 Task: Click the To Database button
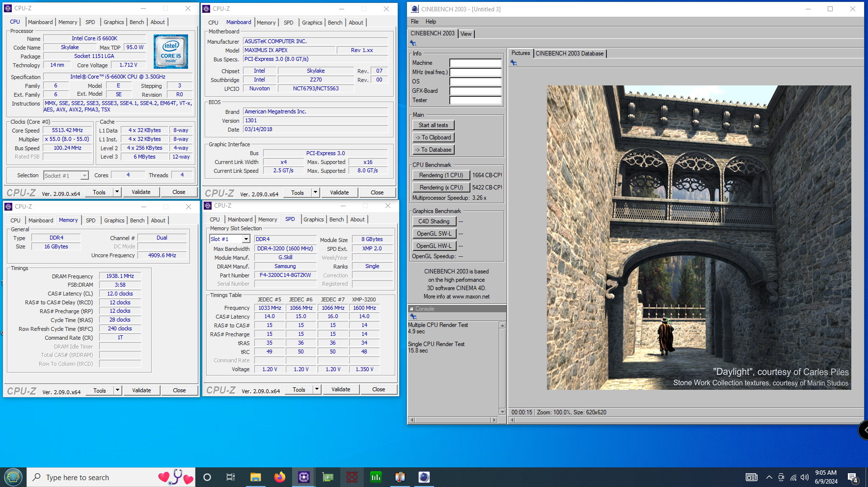coord(434,150)
